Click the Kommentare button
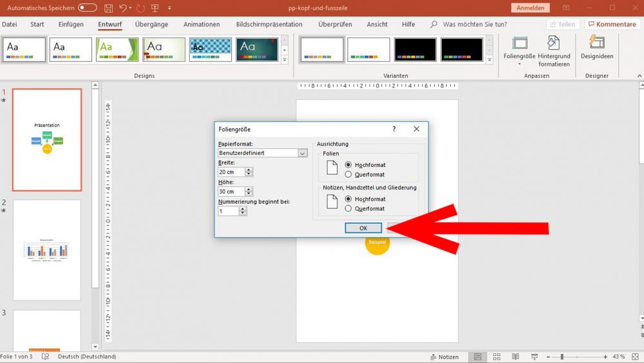Image resolution: width=644 pixels, height=363 pixels. [612, 25]
